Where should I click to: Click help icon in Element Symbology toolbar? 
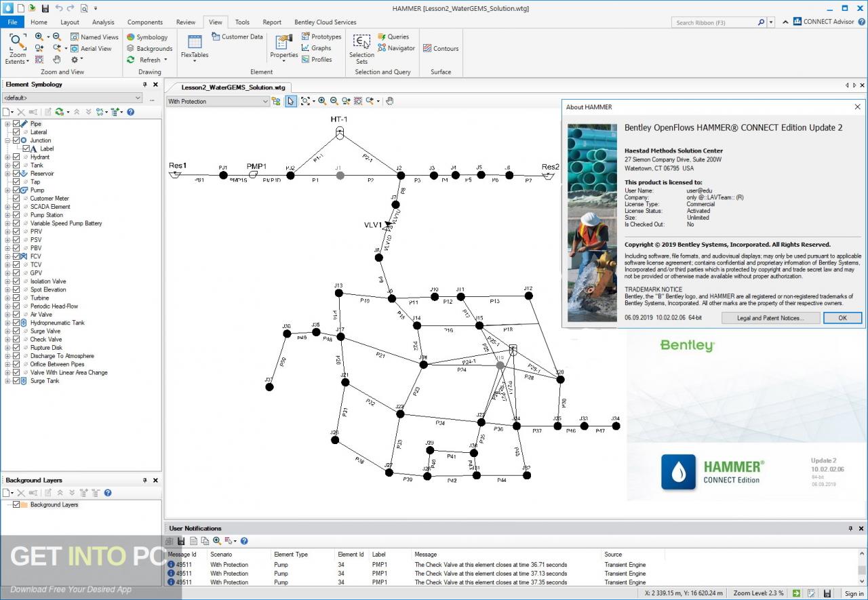coord(131,112)
